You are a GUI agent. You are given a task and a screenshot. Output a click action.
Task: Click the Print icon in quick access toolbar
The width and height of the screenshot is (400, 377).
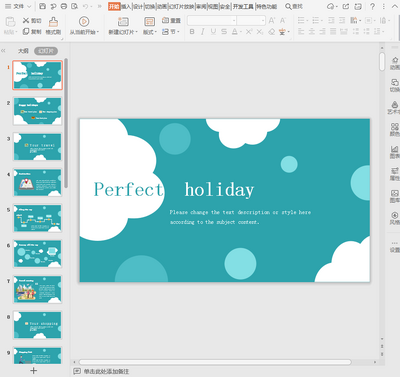coord(64,6)
